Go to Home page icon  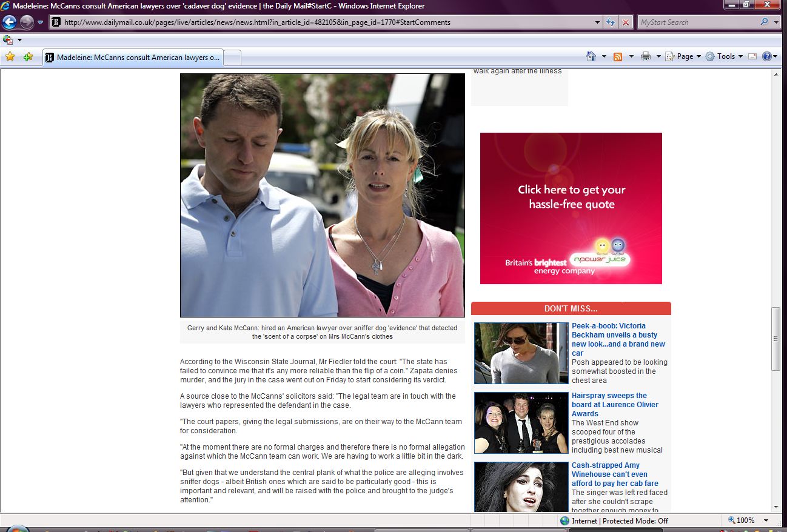(591, 56)
